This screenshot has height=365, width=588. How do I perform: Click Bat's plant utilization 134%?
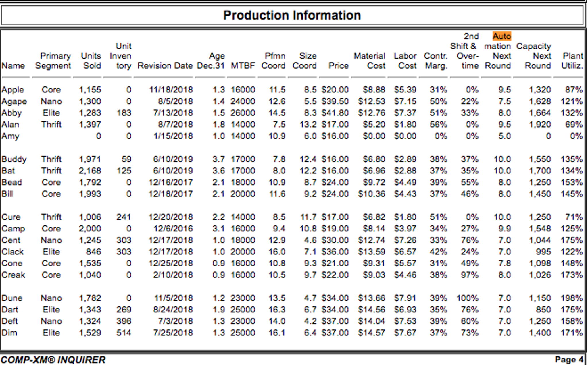point(571,171)
